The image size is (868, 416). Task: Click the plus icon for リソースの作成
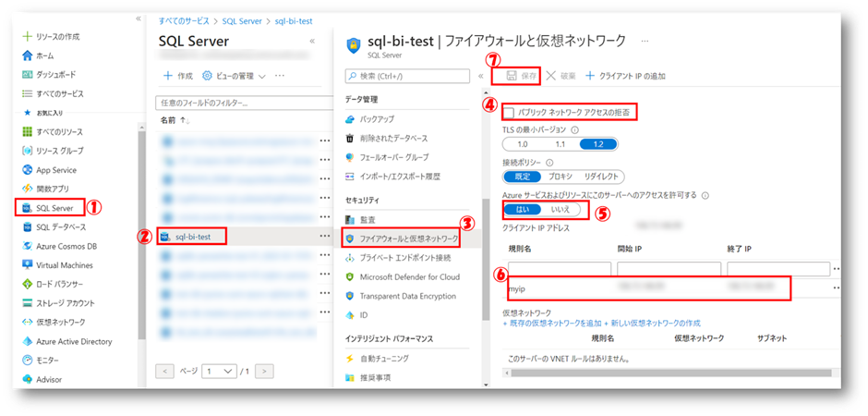click(x=27, y=37)
